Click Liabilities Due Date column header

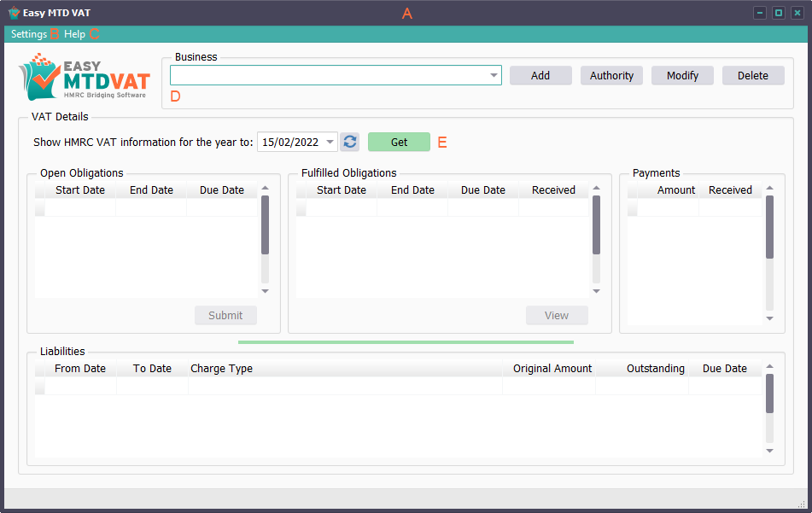click(725, 369)
